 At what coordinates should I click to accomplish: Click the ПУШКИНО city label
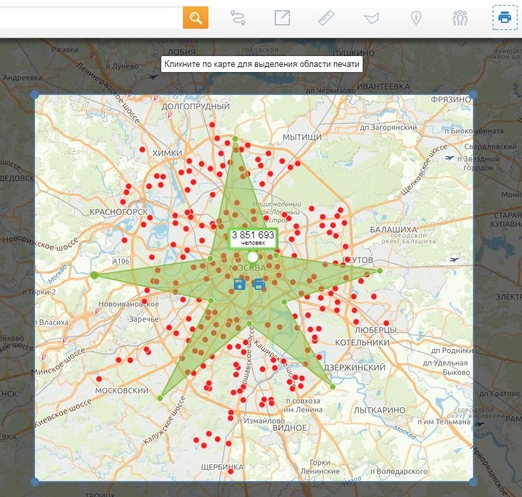354,53
